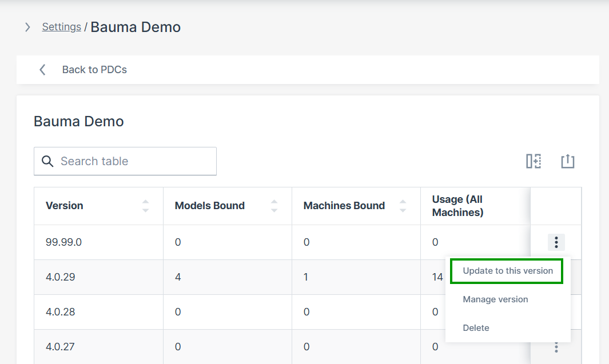The width and height of the screenshot is (609, 364).
Task: Click the three-dot menu for version 99.99.0
Action: click(556, 242)
